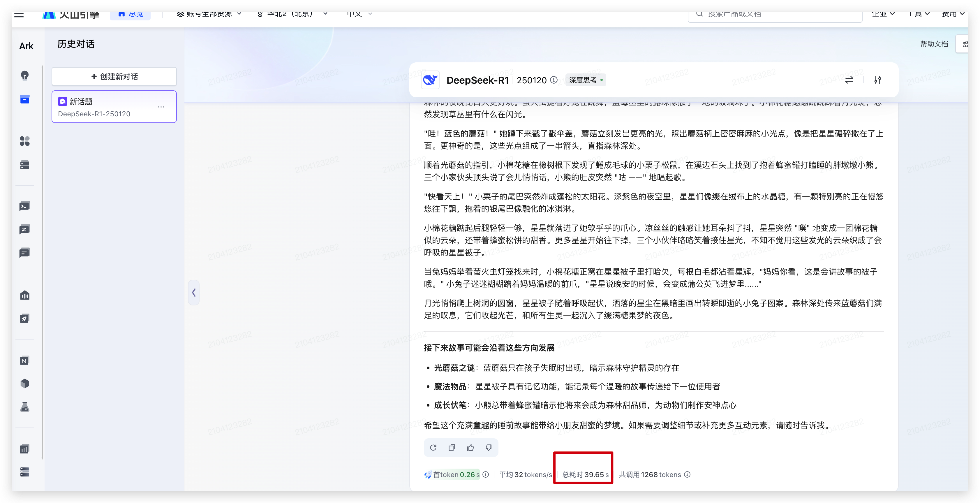
Task: Click the thumbs up icon
Action: pos(470,447)
